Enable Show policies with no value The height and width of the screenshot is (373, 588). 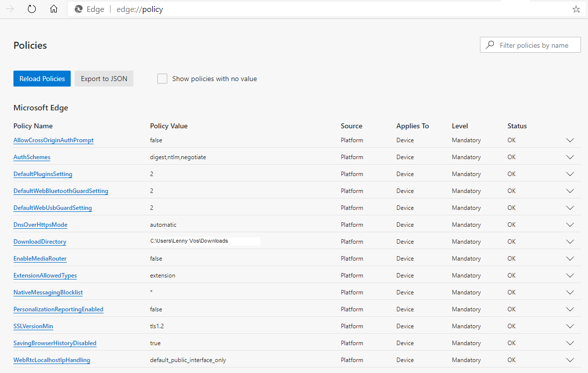tap(162, 79)
